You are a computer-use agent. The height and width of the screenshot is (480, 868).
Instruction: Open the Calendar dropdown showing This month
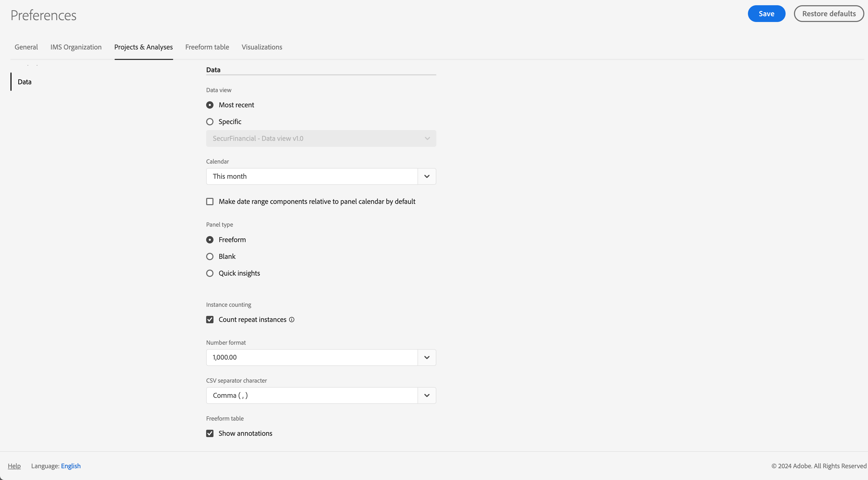[x=427, y=176]
